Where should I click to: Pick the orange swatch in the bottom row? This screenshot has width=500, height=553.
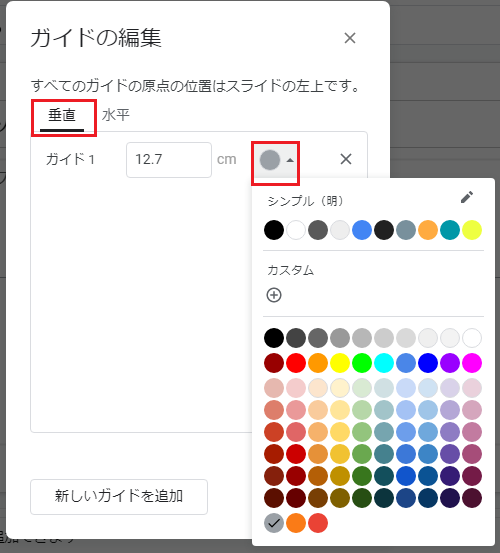[296, 523]
